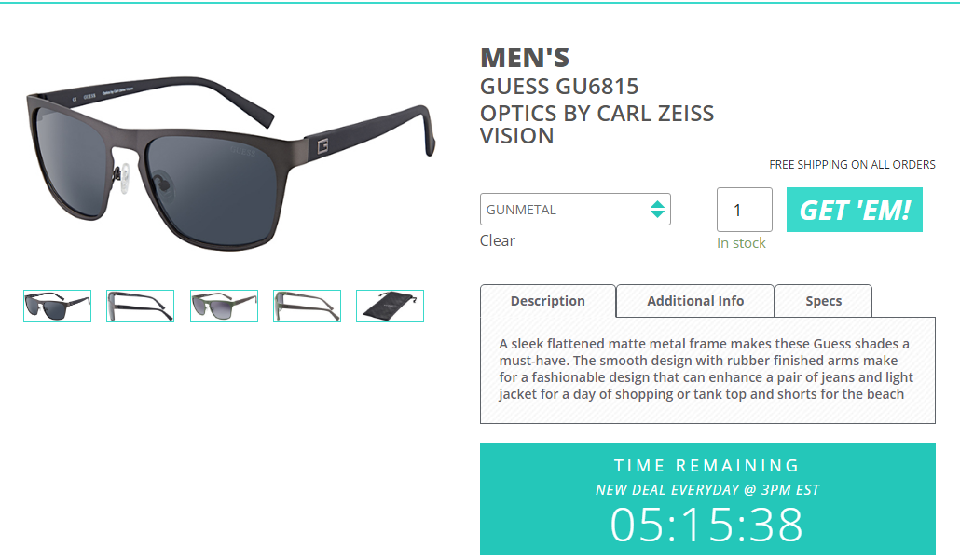Click the Clear link under color selector
The width and height of the screenshot is (960, 560).
[498, 240]
